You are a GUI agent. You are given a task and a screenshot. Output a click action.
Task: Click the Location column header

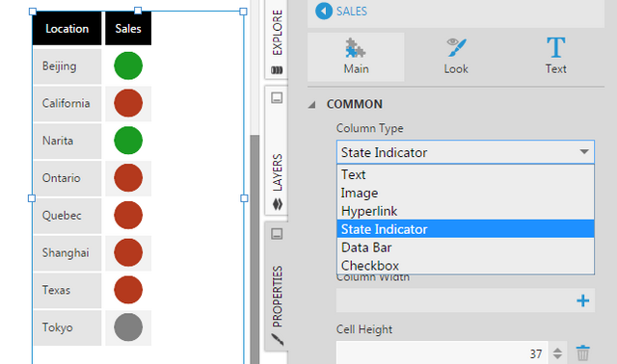tap(67, 28)
